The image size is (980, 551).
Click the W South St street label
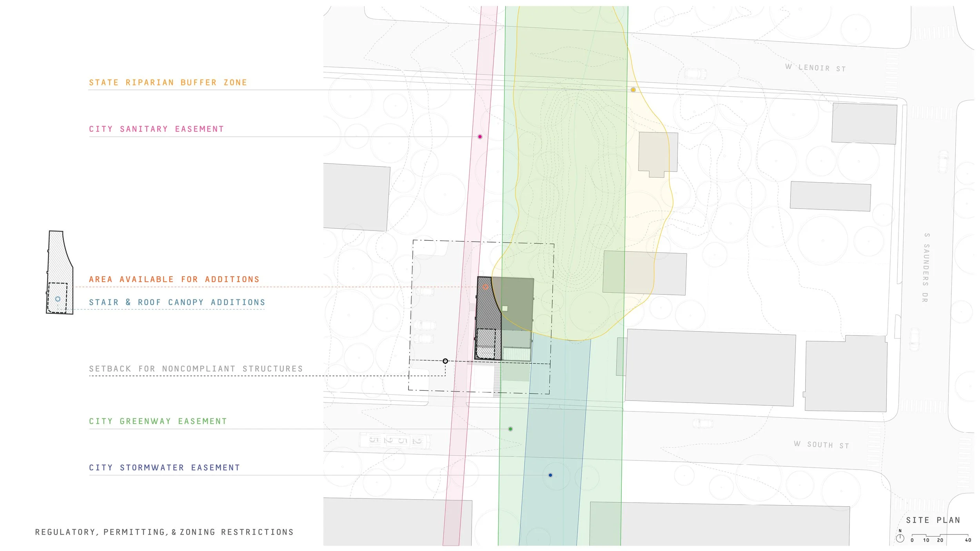coord(821,445)
